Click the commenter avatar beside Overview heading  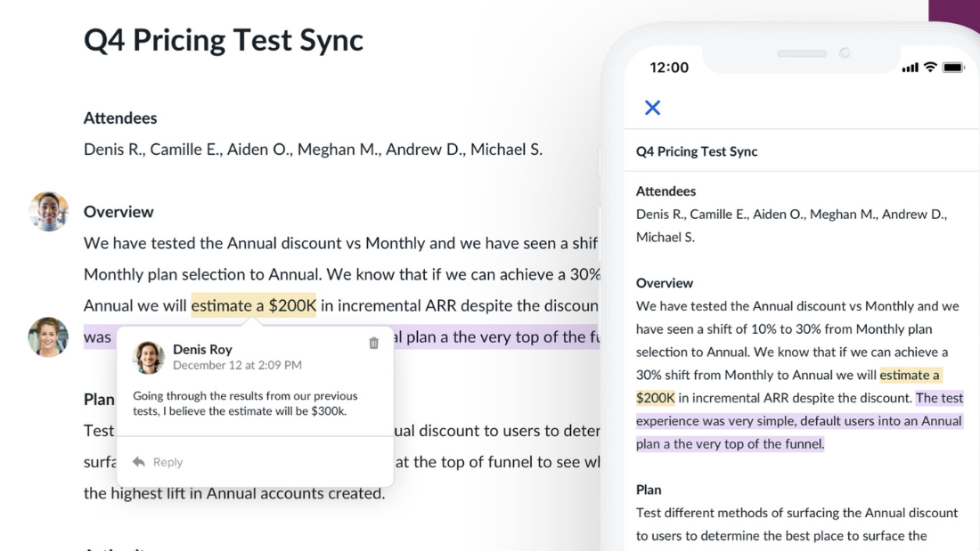[x=48, y=212]
